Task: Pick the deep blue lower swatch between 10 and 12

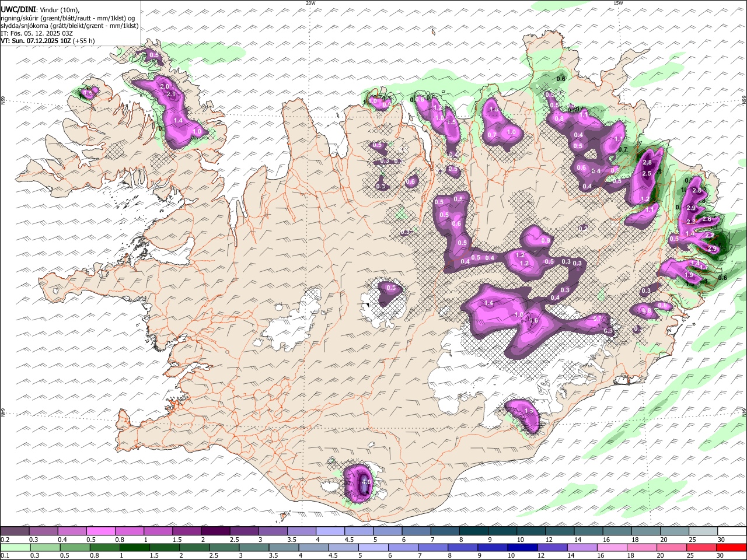Action: (523, 547)
